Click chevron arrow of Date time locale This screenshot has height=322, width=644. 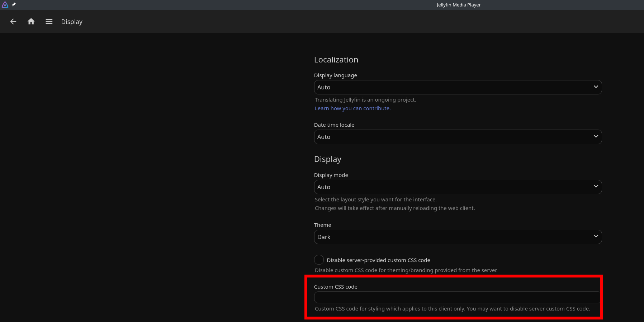(596, 136)
